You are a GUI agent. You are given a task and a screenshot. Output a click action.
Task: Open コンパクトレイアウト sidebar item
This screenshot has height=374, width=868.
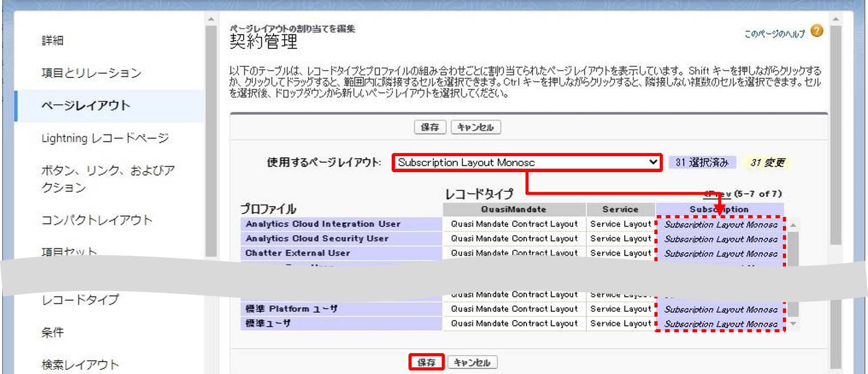97,220
